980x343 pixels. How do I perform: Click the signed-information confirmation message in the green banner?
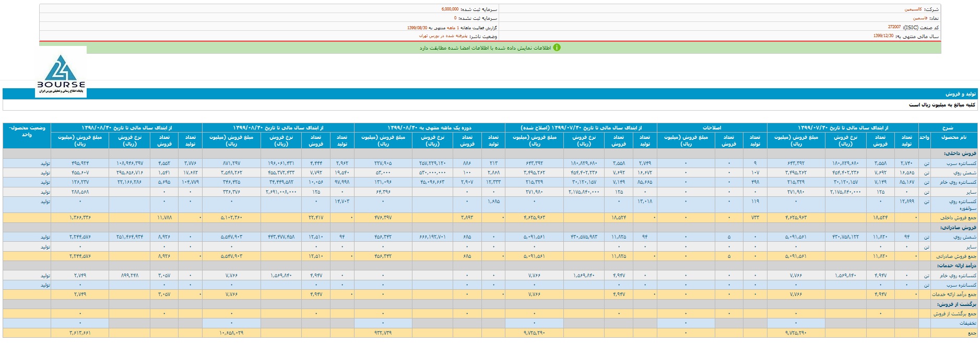click(x=486, y=48)
